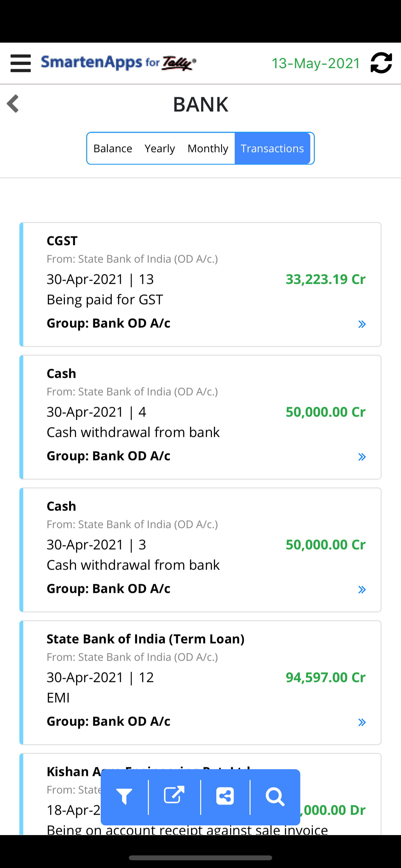Expand Term Loan EMI details arrow
The width and height of the screenshot is (401, 868).
(x=362, y=722)
